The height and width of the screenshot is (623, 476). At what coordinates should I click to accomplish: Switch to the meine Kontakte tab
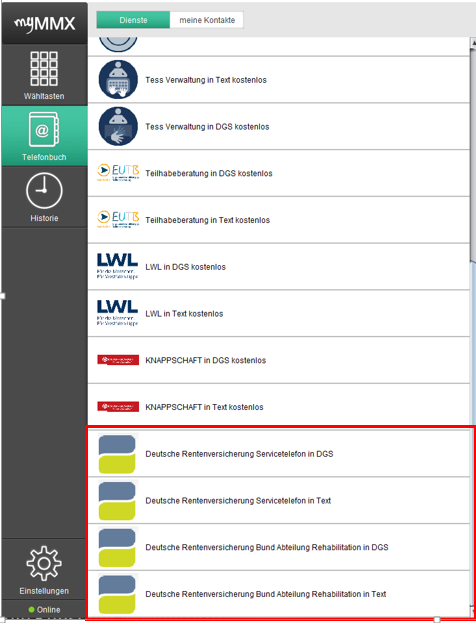(x=207, y=20)
